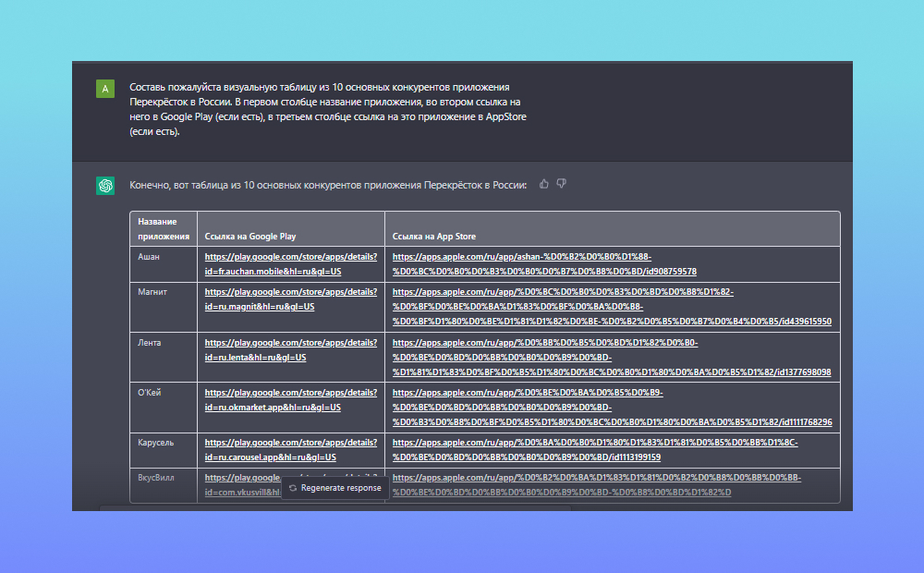Open the Лента Google Play link
Screen dimensions: 924x573
290,350
